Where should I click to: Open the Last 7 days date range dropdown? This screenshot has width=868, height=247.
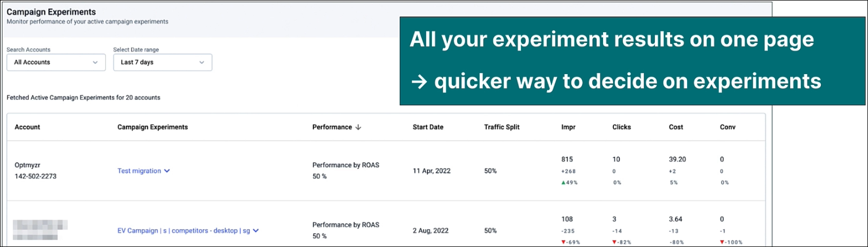162,62
